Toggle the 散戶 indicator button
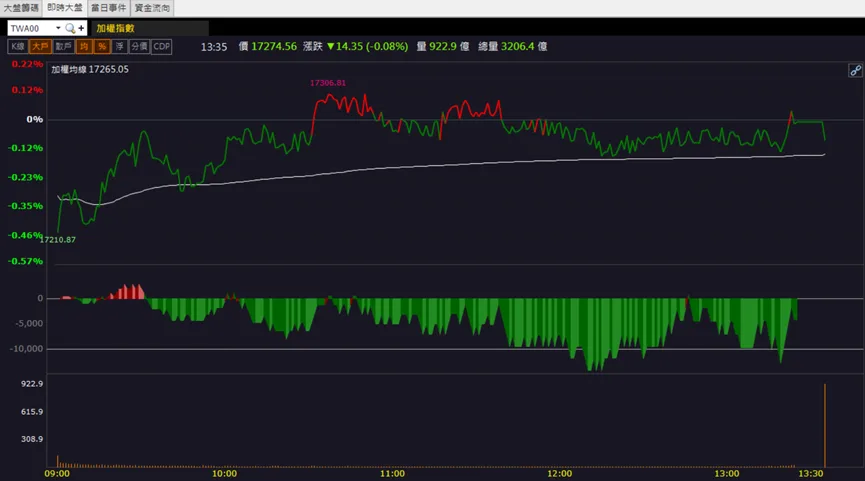865x481 pixels. [x=63, y=46]
